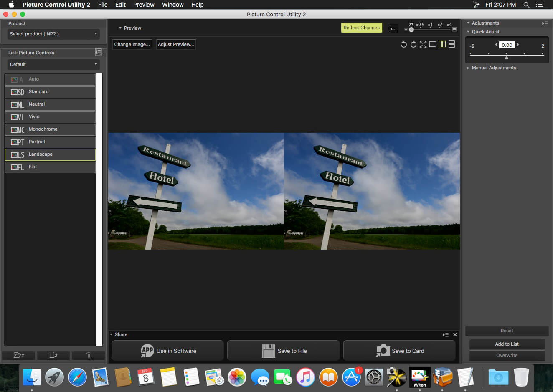Click the Save to File button
The width and height of the screenshot is (553, 392).
click(283, 351)
